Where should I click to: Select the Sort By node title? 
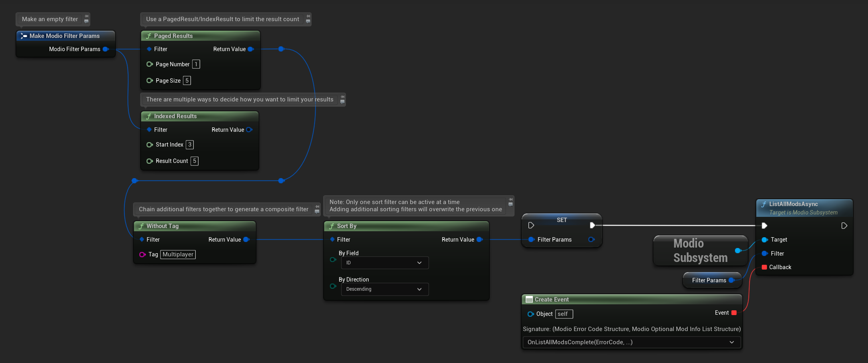(x=347, y=226)
